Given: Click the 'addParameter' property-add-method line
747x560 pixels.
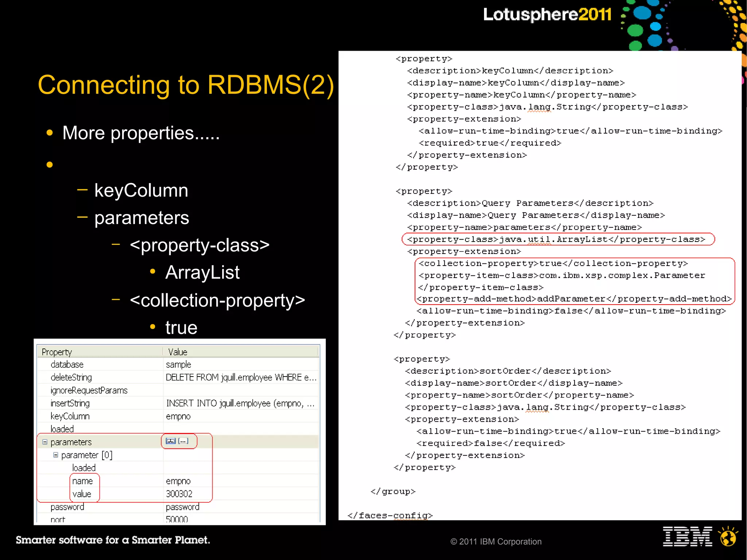Looking at the screenshot, I should pyautogui.click(x=574, y=299).
